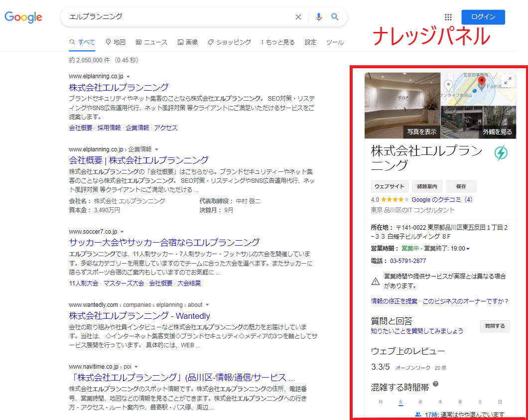The image size is (528, 420).
Task: Click the 約 2,050,000 件 result count text
Action: [x=90, y=60]
